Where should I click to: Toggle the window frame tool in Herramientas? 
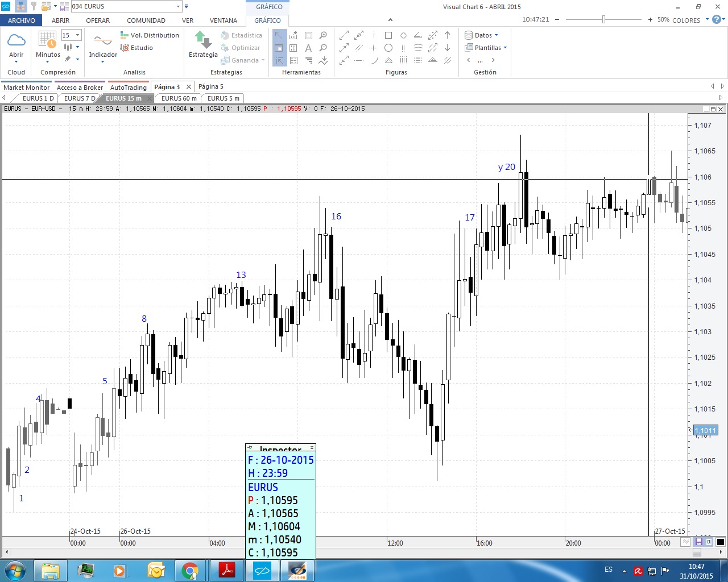279,48
